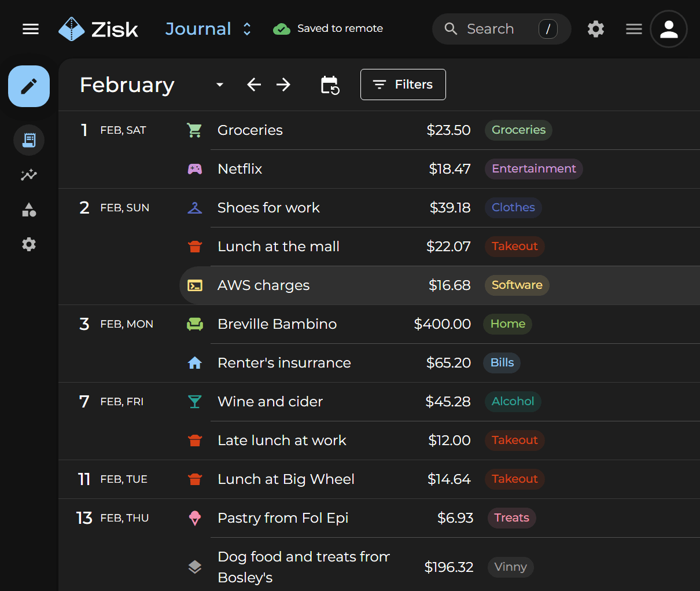Select the Clothes category chip

tap(513, 208)
